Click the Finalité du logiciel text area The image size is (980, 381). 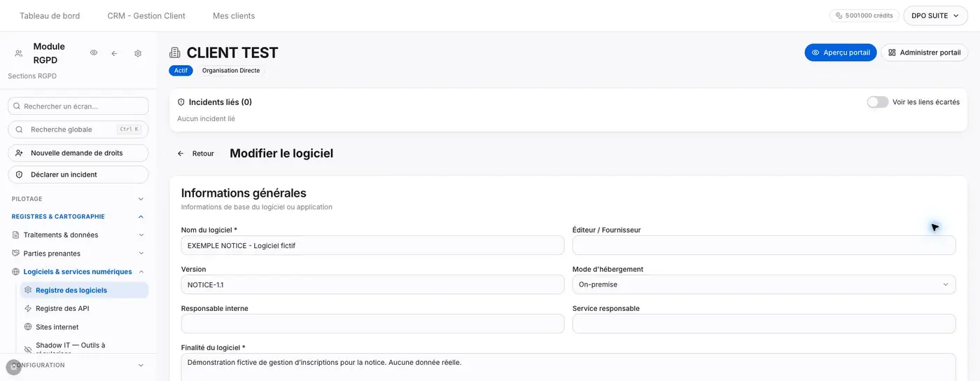point(568,367)
